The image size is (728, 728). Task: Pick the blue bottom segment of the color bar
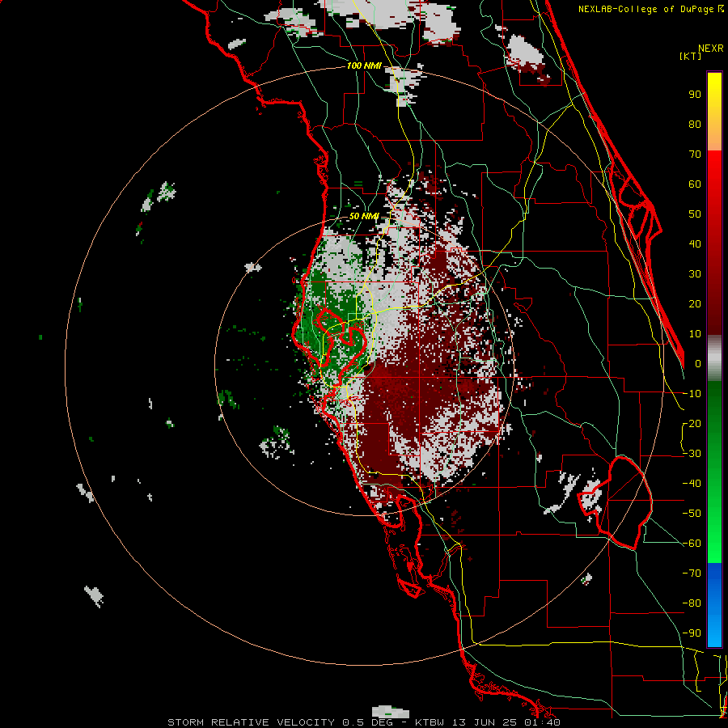pos(714,605)
